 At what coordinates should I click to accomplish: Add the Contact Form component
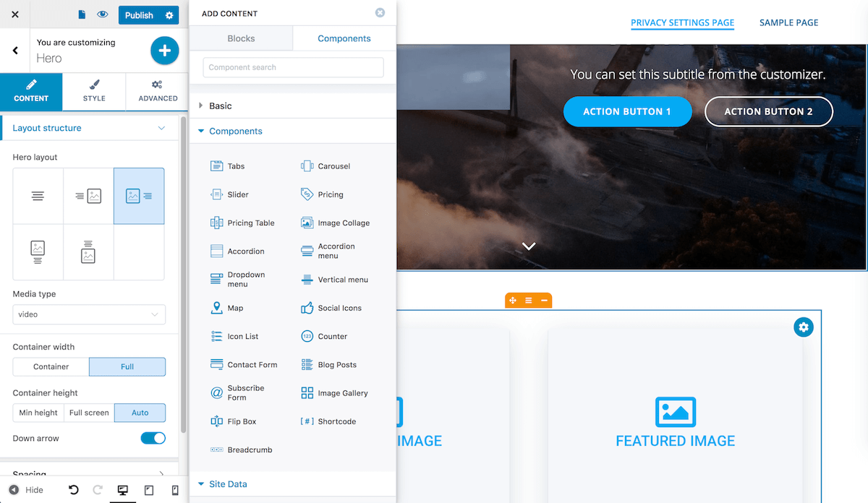coord(244,365)
